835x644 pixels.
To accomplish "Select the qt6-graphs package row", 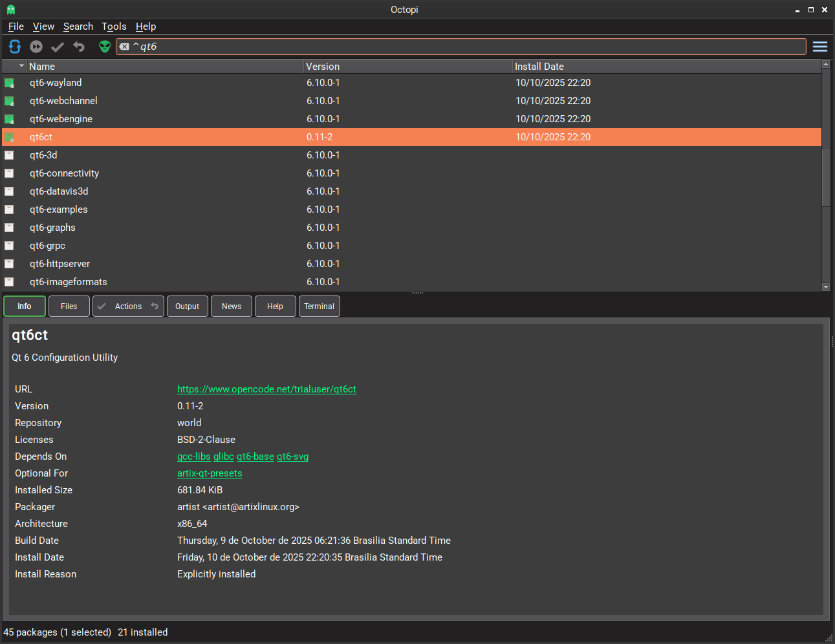I will tap(412, 228).
